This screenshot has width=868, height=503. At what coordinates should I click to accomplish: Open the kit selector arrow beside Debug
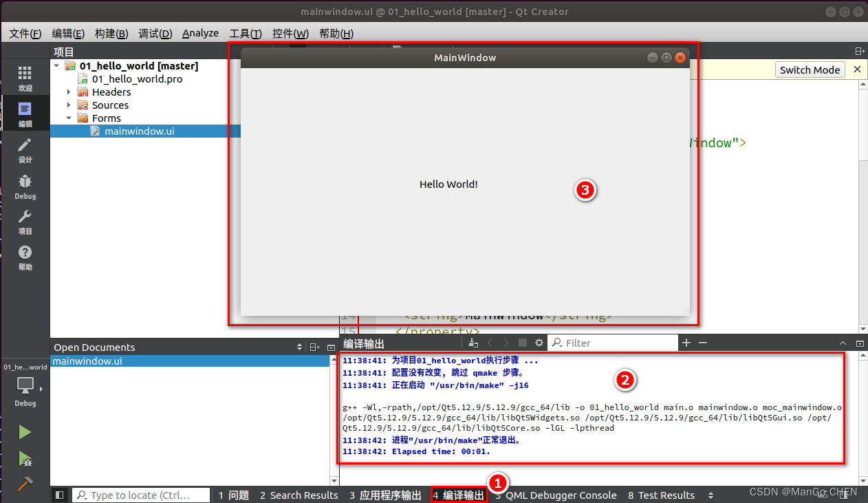pyautogui.click(x=41, y=389)
